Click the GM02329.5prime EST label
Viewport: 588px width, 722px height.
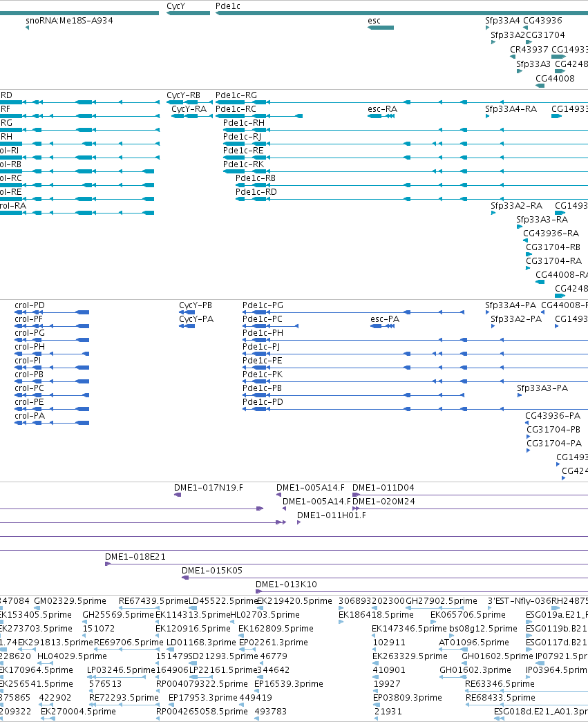tap(70, 600)
